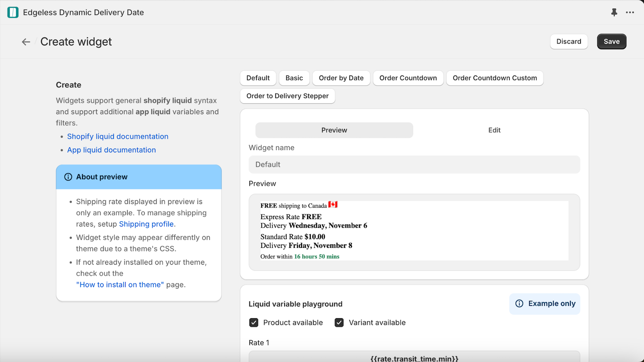Uncheck the Product available checkbox
The width and height of the screenshot is (644, 362).
tap(254, 323)
